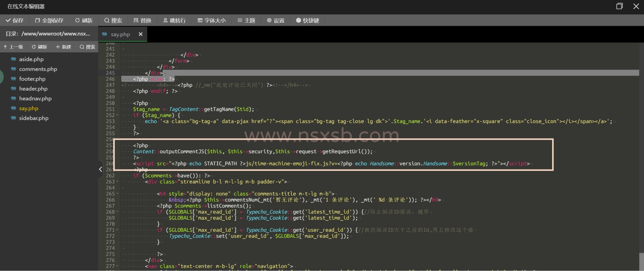
Task: Open the 设置 settings
Action: tap(276, 20)
